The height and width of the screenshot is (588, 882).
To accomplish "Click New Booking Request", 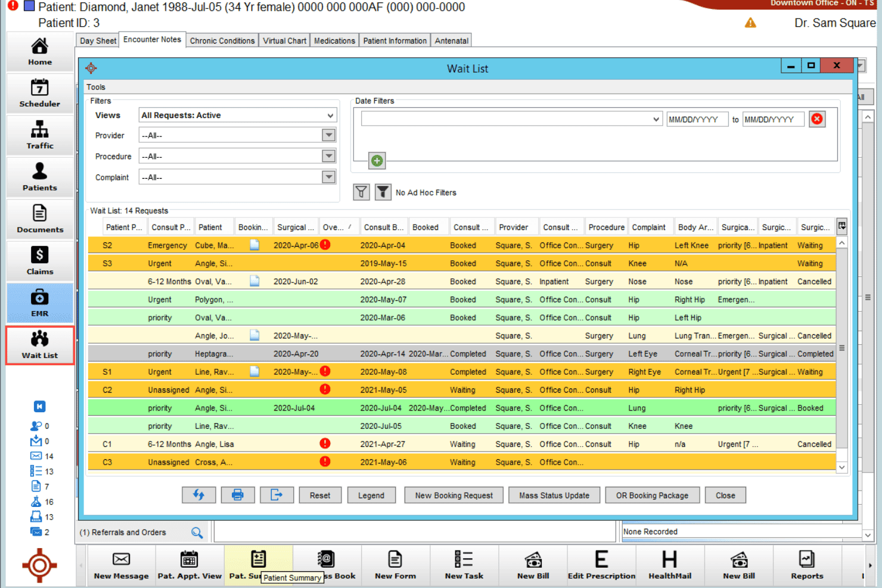I will click(x=454, y=495).
